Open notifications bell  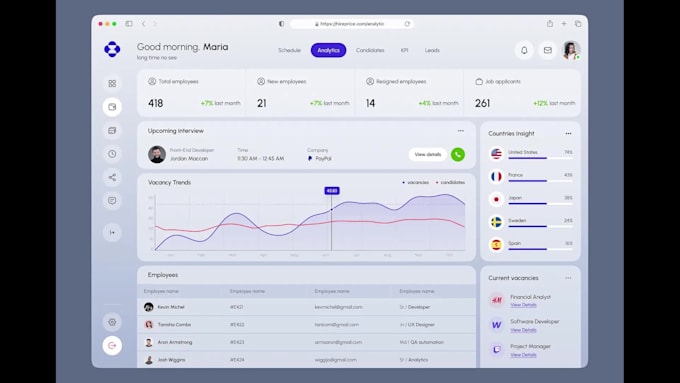point(524,50)
